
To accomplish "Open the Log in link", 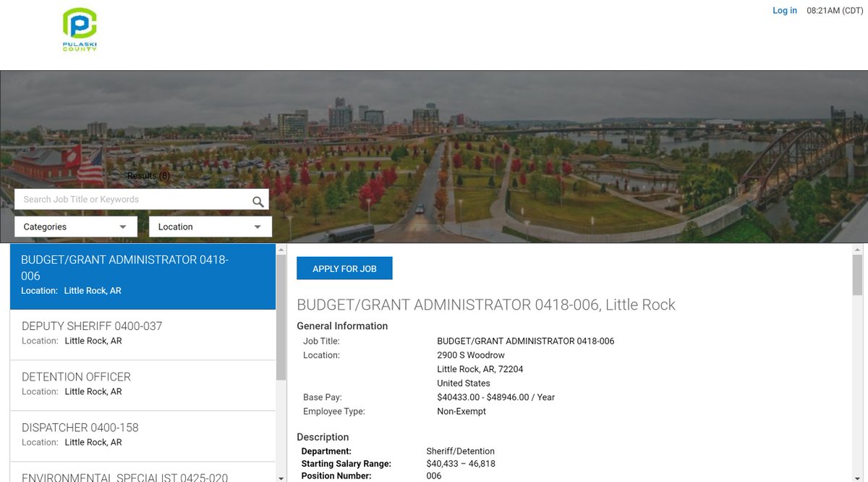I will [785, 11].
